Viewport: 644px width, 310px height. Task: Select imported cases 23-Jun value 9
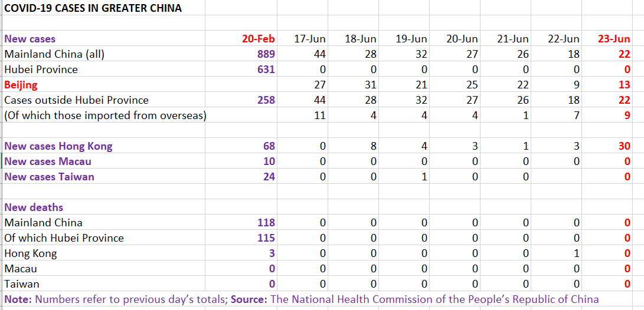pos(627,116)
